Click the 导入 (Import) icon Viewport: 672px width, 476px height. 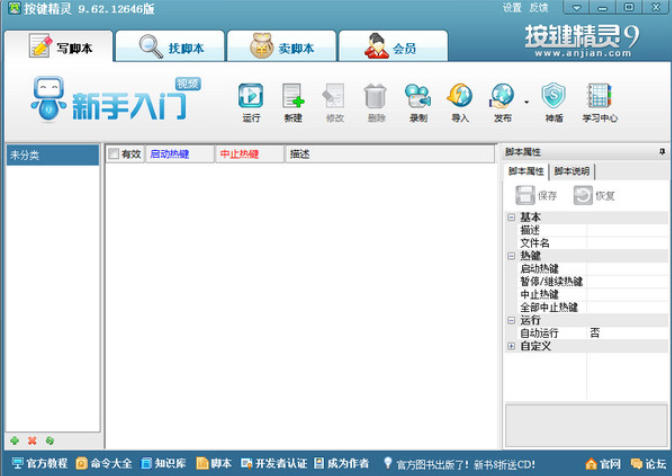pos(460,102)
